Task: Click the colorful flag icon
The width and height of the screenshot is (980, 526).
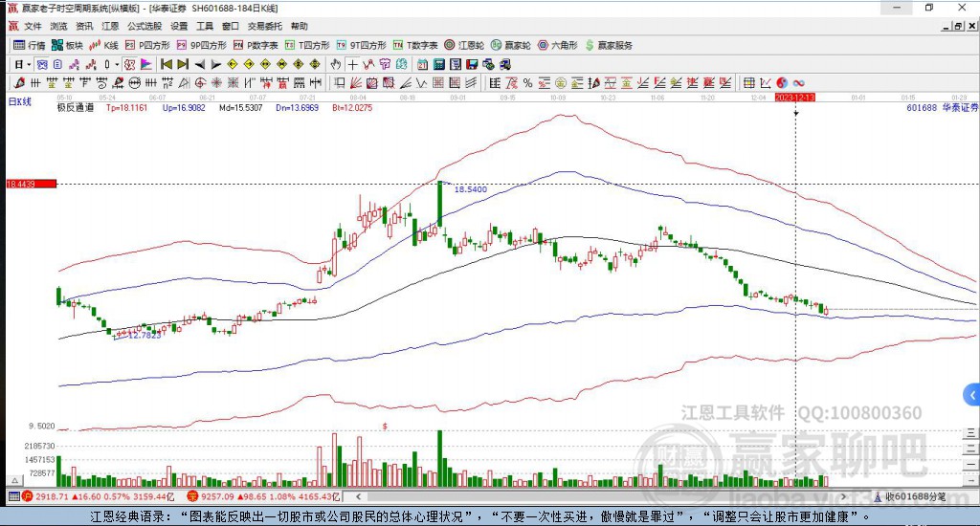Action: tap(146, 64)
